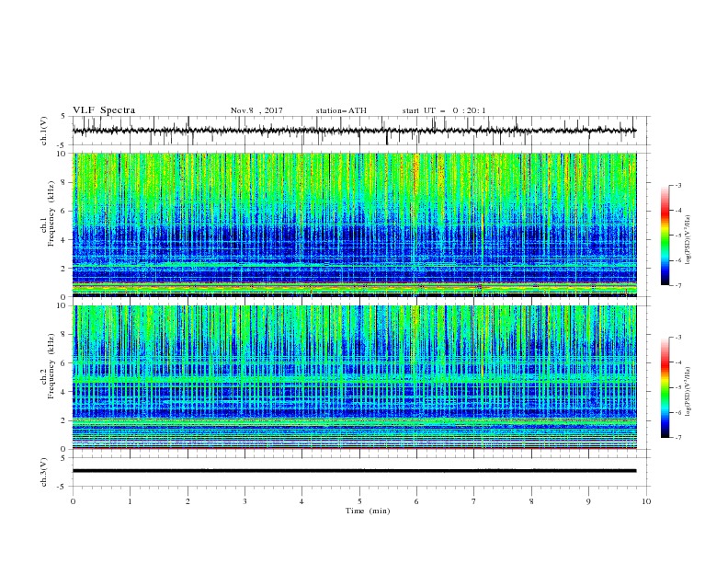Click the "ch.3(V)" axis label
The image size is (728, 563).
click(x=44, y=472)
